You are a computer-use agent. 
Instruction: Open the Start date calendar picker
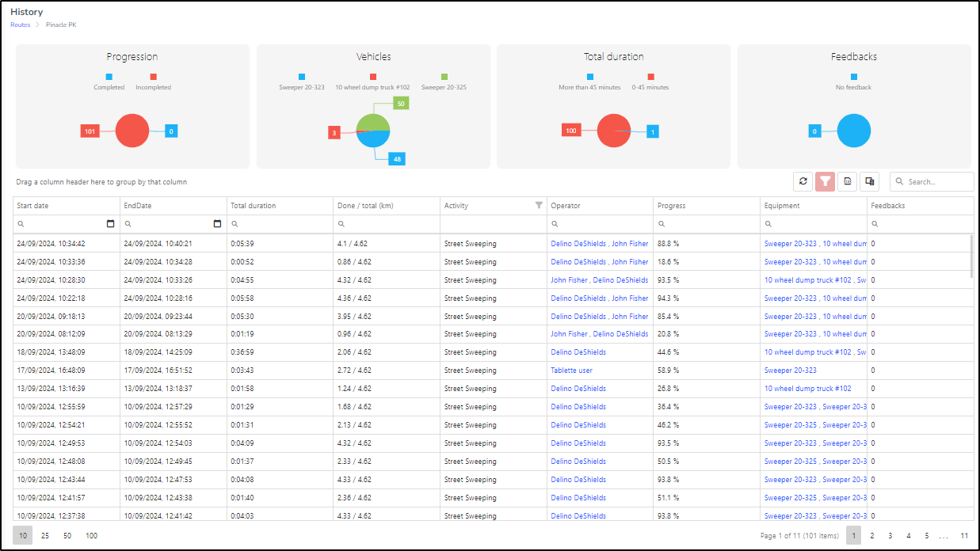click(111, 224)
